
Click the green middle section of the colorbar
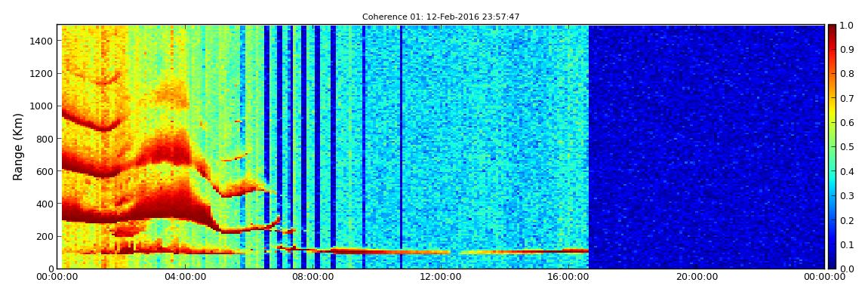coord(833,146)
